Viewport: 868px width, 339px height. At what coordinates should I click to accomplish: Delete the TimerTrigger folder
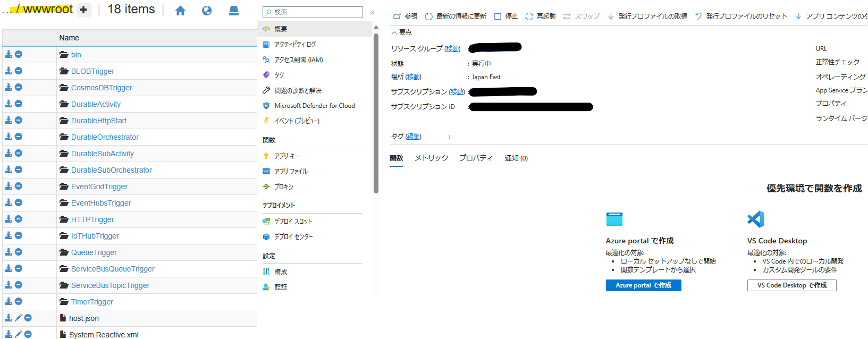pos(19,301)
